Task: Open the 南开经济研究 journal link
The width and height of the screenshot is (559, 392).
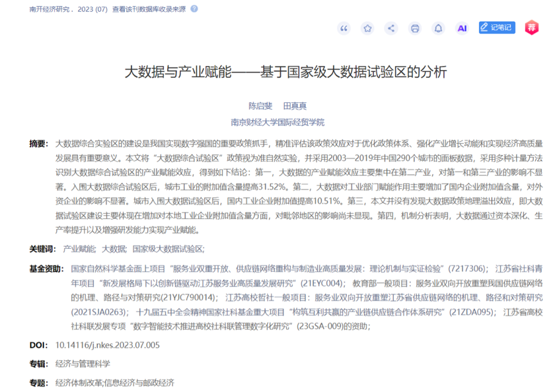Action: tap(50, 10)
